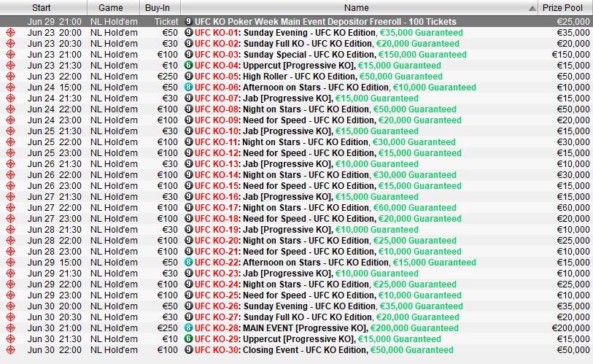593x364 pixels.
Task: Select UFC KO-19 Jab Progressive KO name
Action: (x=306, y=230)
